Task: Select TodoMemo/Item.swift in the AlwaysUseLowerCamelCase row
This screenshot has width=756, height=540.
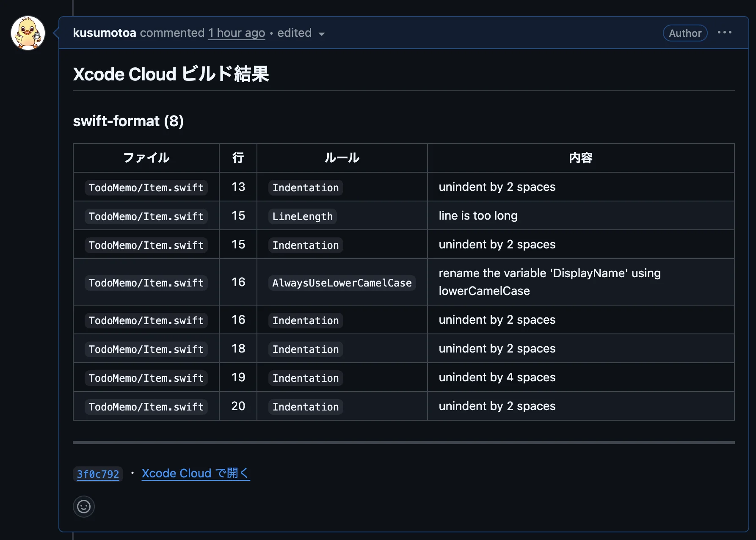Action: coord(146,283)
